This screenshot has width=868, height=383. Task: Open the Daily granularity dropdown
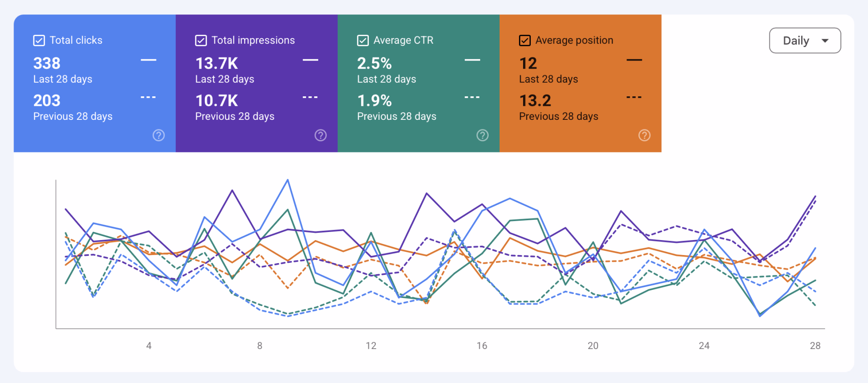805,41
